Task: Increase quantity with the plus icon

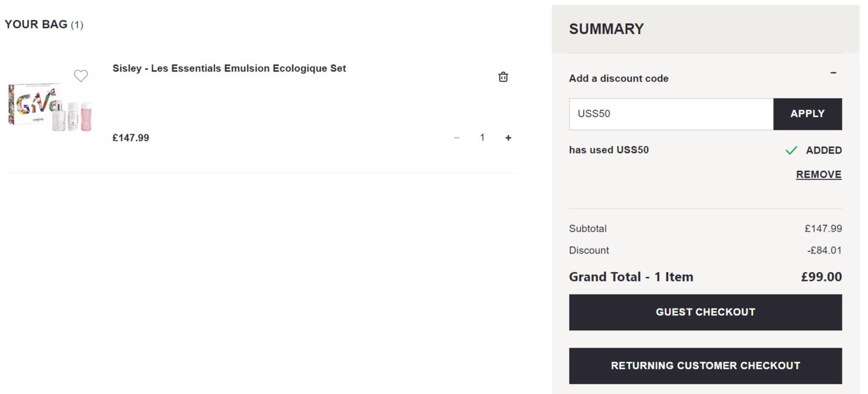Action: pyautogui.click(x=508, y=138)
